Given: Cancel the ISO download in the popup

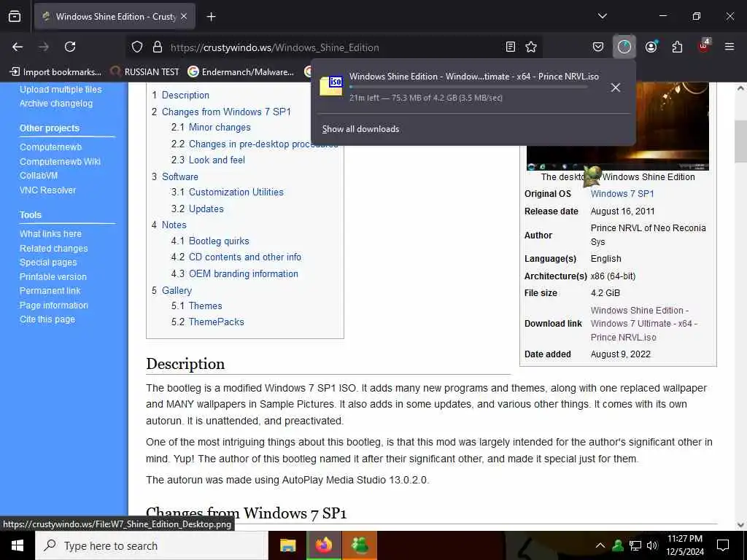Looking at the screenshot, I should (616, 87).
